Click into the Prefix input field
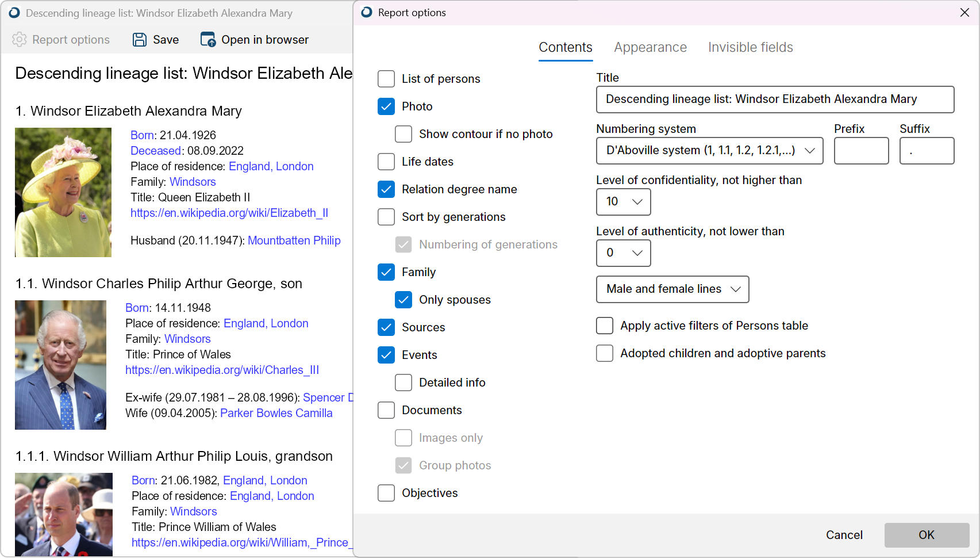Screen dimensions: 980x558 tap(860, 151)
